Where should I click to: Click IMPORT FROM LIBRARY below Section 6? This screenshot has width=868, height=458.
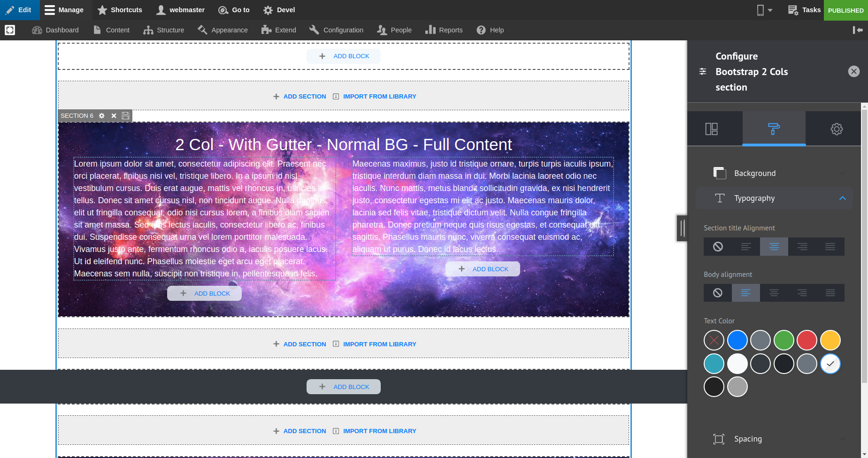click(379, 344)
